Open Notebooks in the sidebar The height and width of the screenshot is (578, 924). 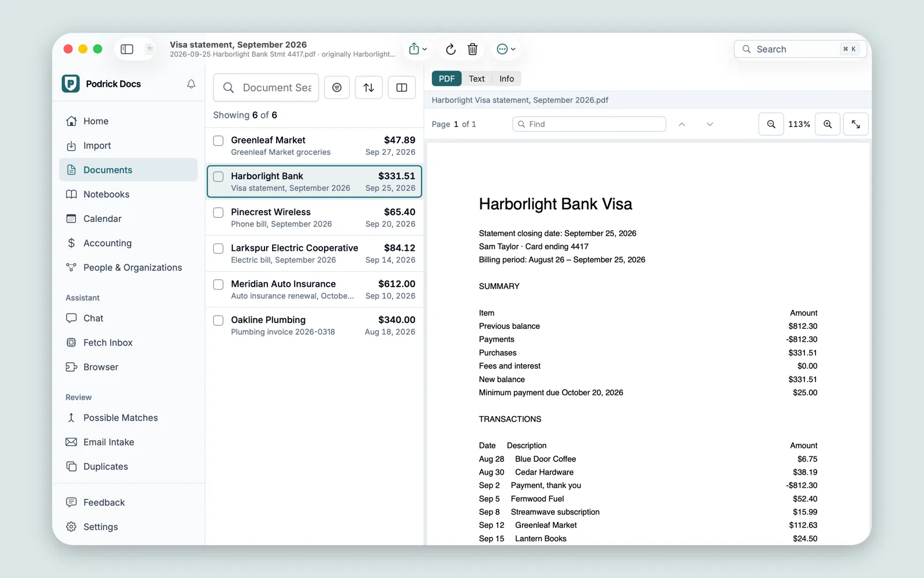click(128, 194)
